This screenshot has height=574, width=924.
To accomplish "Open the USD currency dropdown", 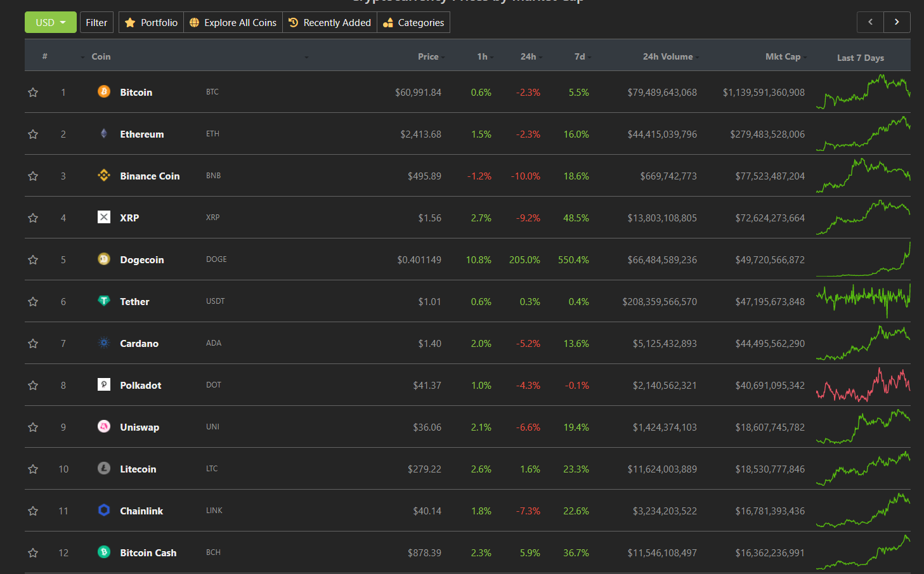I will [51, 22].
